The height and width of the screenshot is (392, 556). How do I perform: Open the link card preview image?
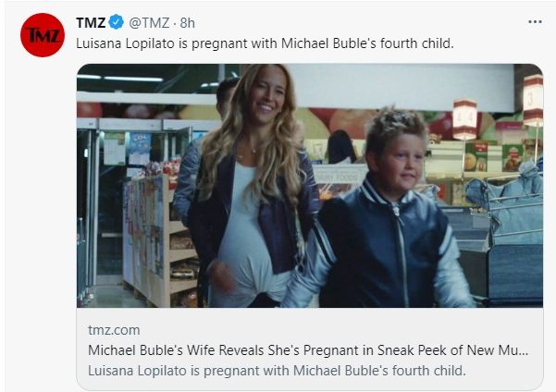tap(310, 185)
